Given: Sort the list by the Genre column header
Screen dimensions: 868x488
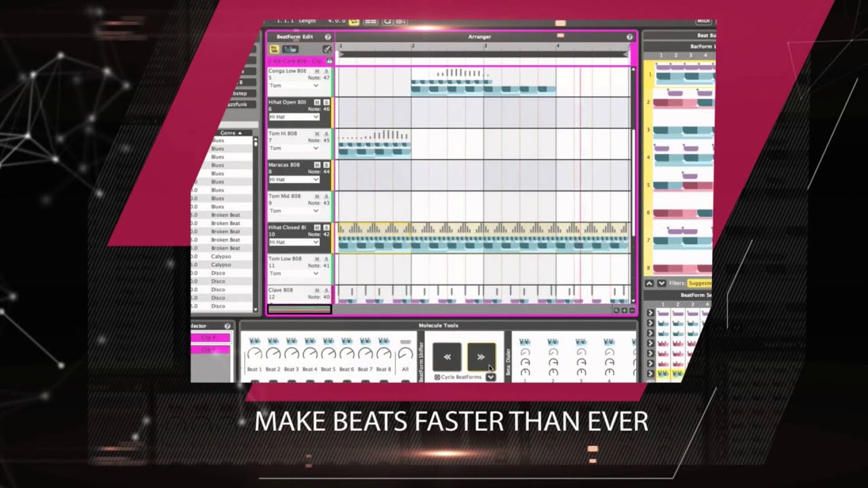Looking at the screenshot, I should pyautogui.click(x=231, y=133).
